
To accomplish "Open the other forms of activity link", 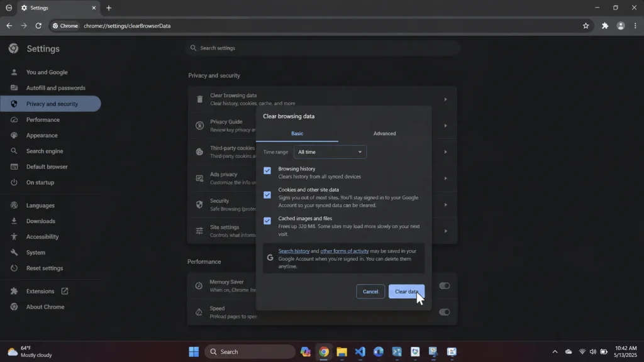I will [x=344, y=251].
